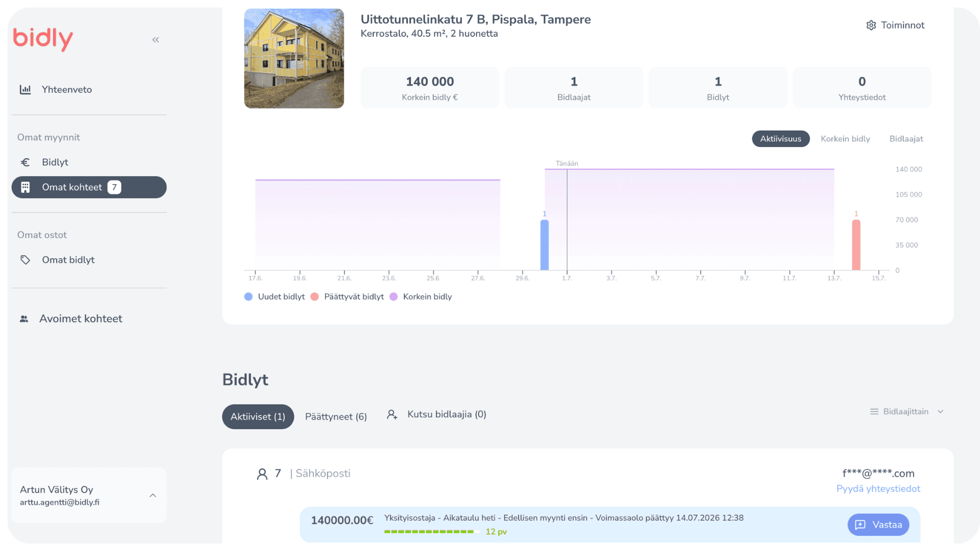The image size is (980, 551).
Task: Click the Yhteystiedot count card
Action: click(x=862, y=87)
